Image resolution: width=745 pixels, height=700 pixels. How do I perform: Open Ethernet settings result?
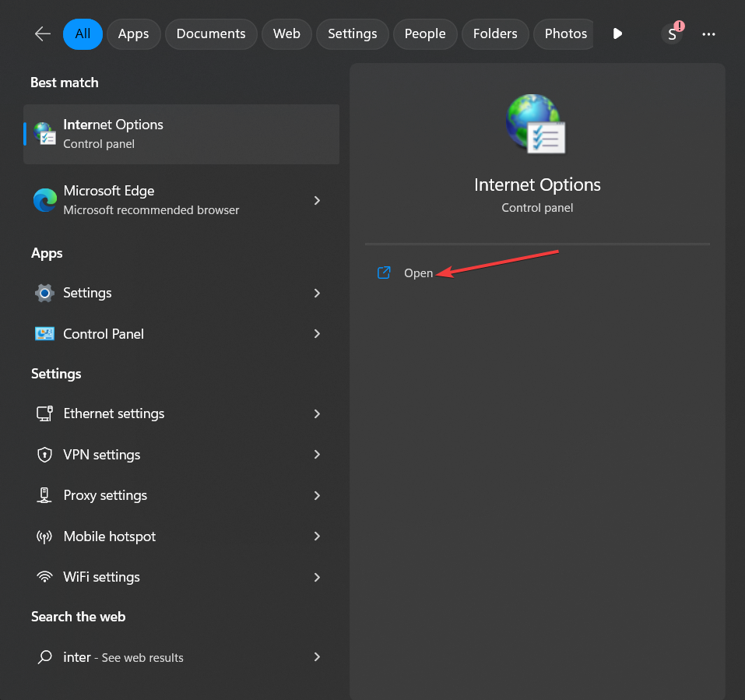[x=181, y=413]
